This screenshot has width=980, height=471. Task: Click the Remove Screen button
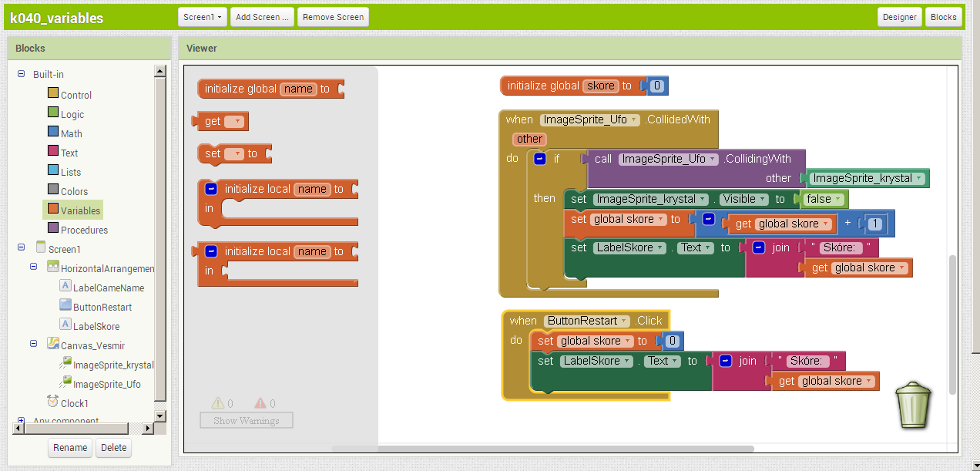[x=333, y=17]
